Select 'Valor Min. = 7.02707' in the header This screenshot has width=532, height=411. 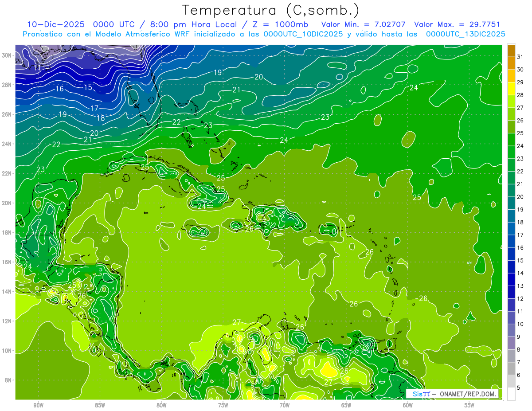coord(363,24)
